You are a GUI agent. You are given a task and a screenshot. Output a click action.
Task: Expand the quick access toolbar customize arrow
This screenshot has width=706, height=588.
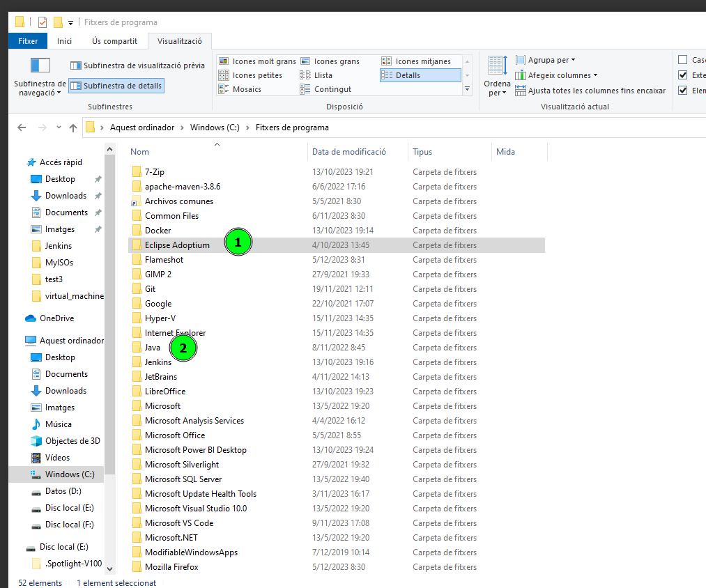point(70,22)
